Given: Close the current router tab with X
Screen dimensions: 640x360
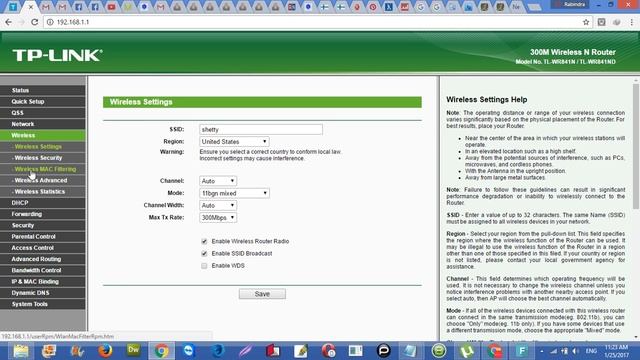Looking at the screenshot, I should click(x=31, y=7).
